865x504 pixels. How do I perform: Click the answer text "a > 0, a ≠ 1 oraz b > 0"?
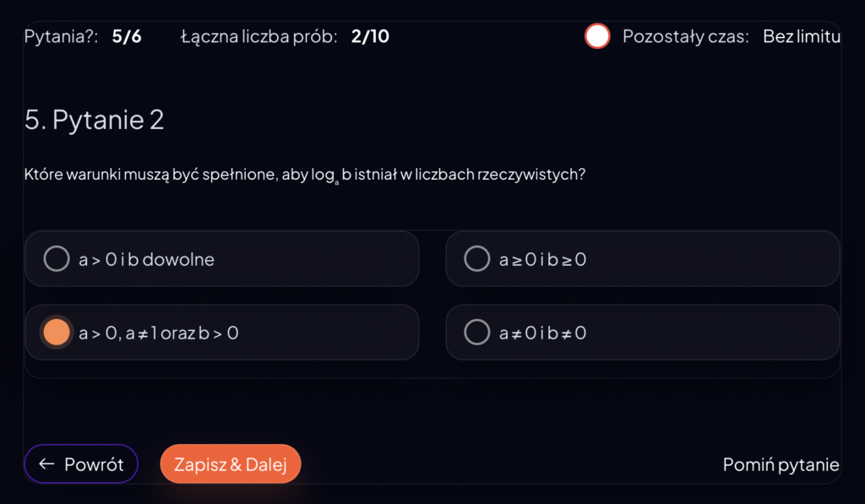159,333
